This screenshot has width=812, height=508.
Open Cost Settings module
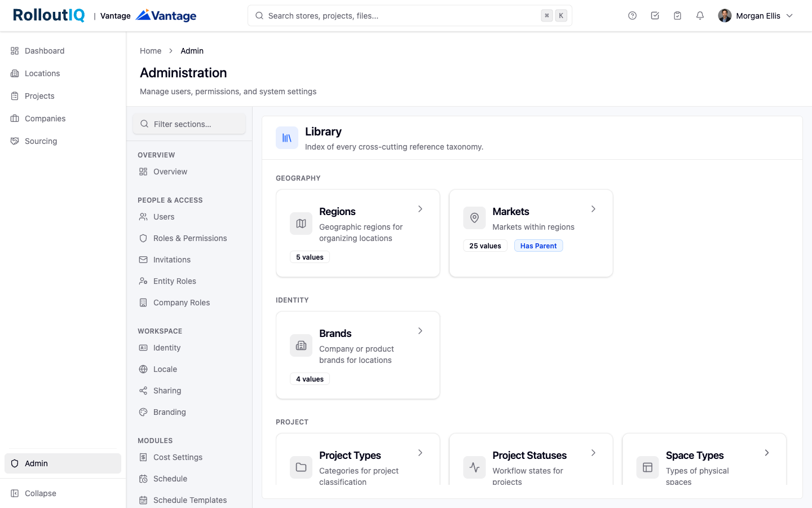pyautogui.click(x=189, y=457)
